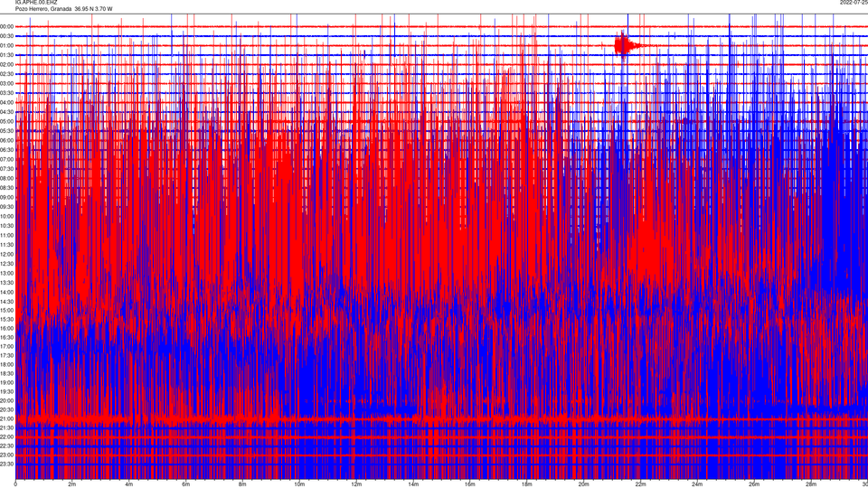The height and width of the screenshot is (488, 868).
Task: Click the '16:00' time label
Action: click(x=6, y=328)
